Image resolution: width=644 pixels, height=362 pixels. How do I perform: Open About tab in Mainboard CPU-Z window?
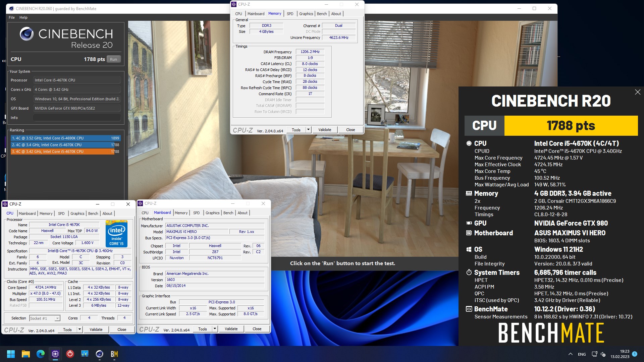(243, 213)
